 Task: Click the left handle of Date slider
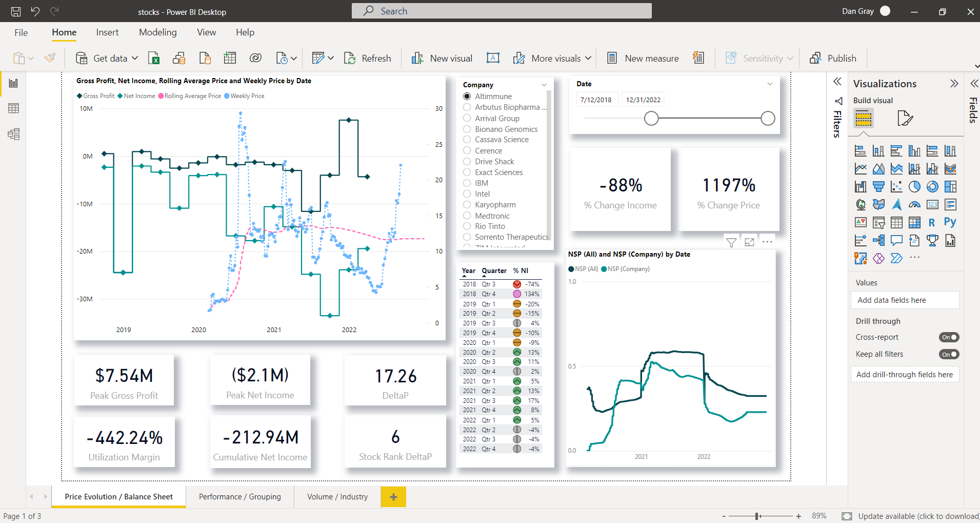pyautogui.click(x=651, y=119)
